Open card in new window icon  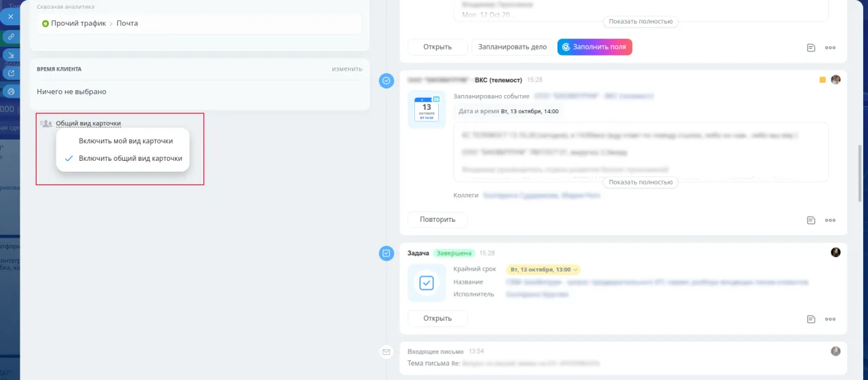click(11, 73)
